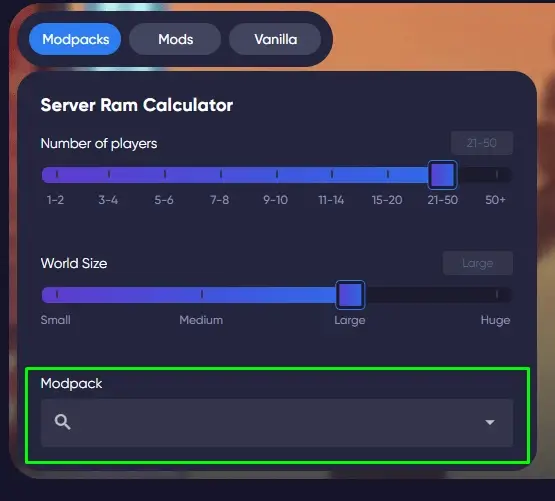Focus the Modpack search input field
The image size is (555, 501).
277,423
